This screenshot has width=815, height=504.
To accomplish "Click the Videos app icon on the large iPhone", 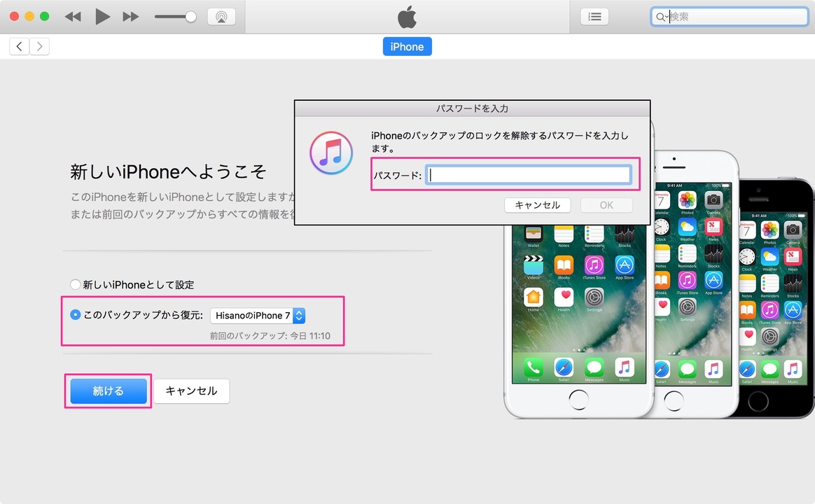I will click(534, 265).
